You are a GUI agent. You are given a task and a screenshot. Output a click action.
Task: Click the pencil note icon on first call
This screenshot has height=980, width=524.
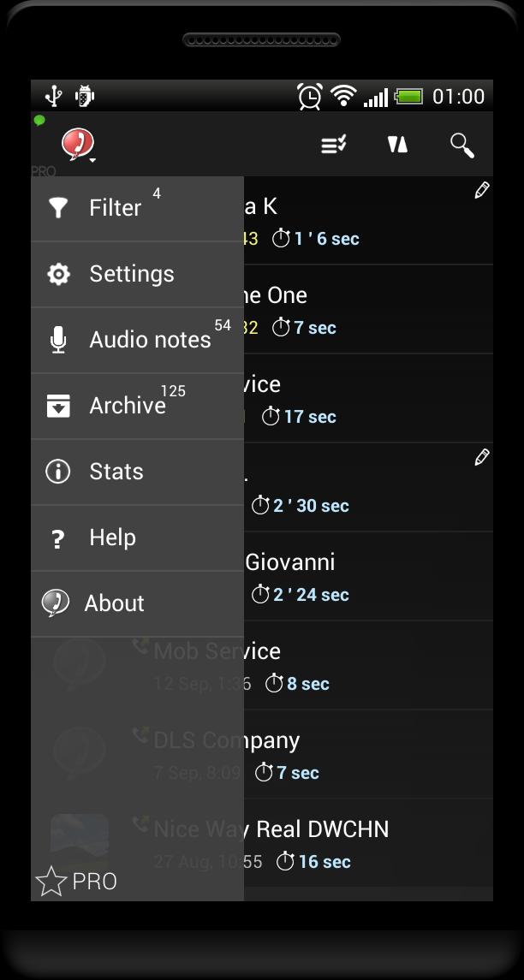point(482,191)
